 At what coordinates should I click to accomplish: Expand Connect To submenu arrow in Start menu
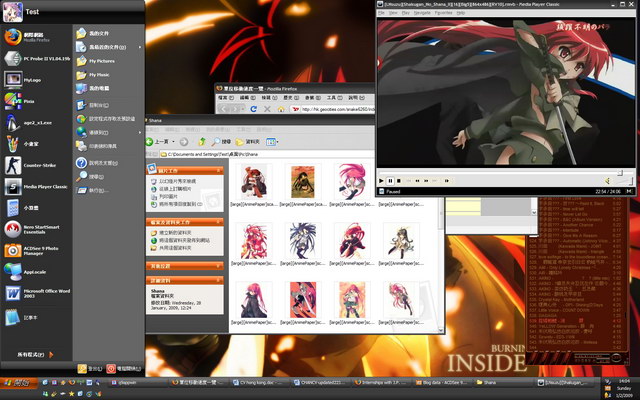pos(140,132)
